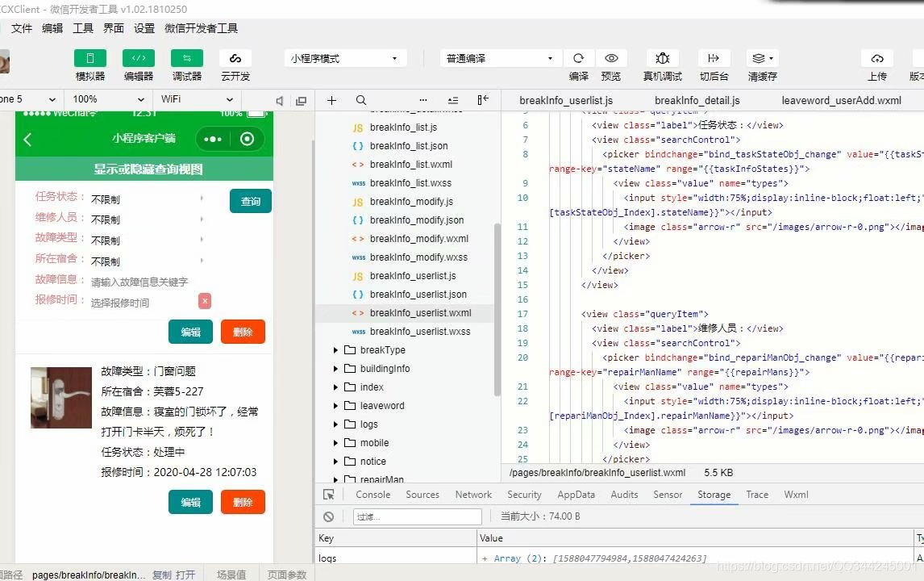Image resolution: width=924 pixels, height=581 pixels.
Task: Click the 故障信息 keyword input field
Action: click(148, 282)
